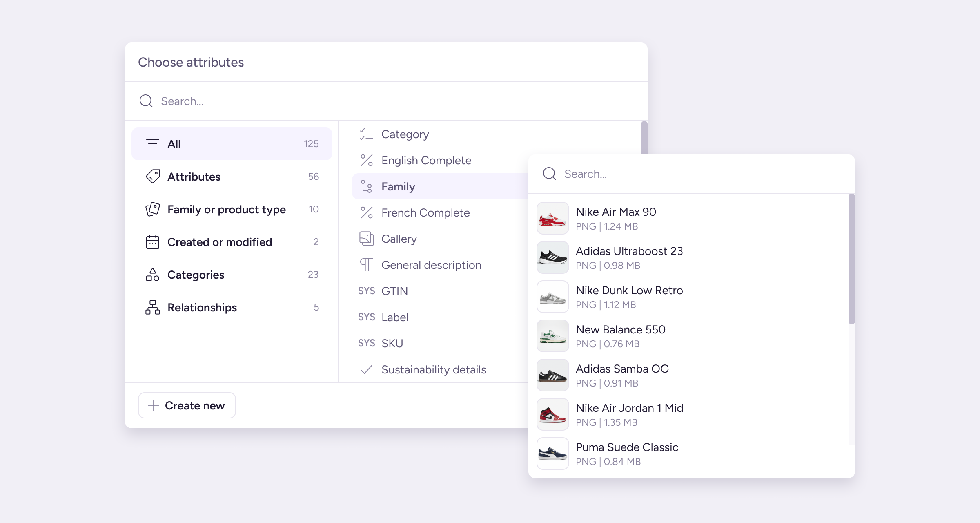Switch to the Relationships group
980x523 pixels.
(232, 307)
